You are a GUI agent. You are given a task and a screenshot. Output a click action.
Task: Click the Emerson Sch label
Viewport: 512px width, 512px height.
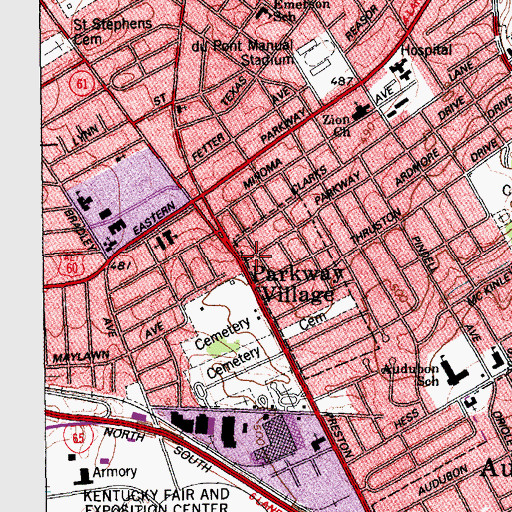(x=301, y=10)
